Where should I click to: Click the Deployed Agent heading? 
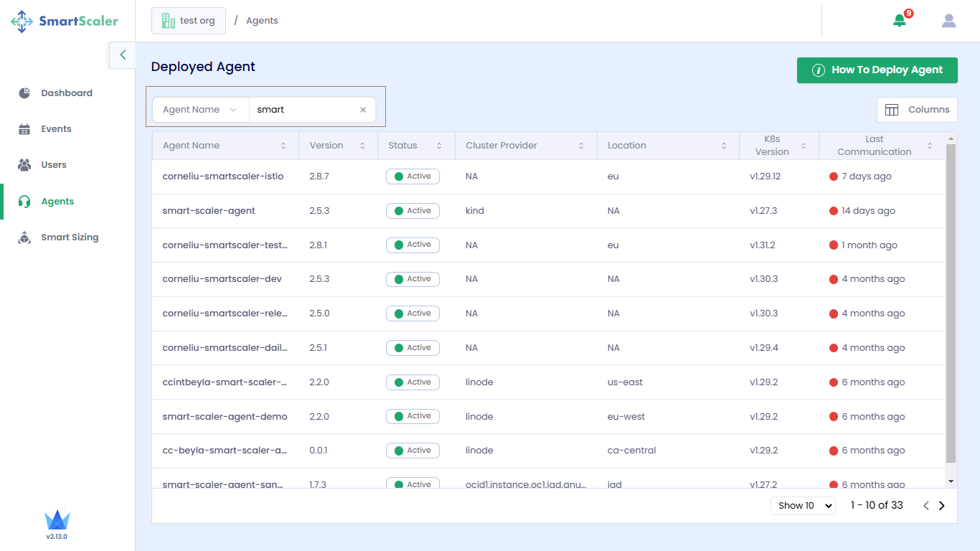[x=203, y=67]
